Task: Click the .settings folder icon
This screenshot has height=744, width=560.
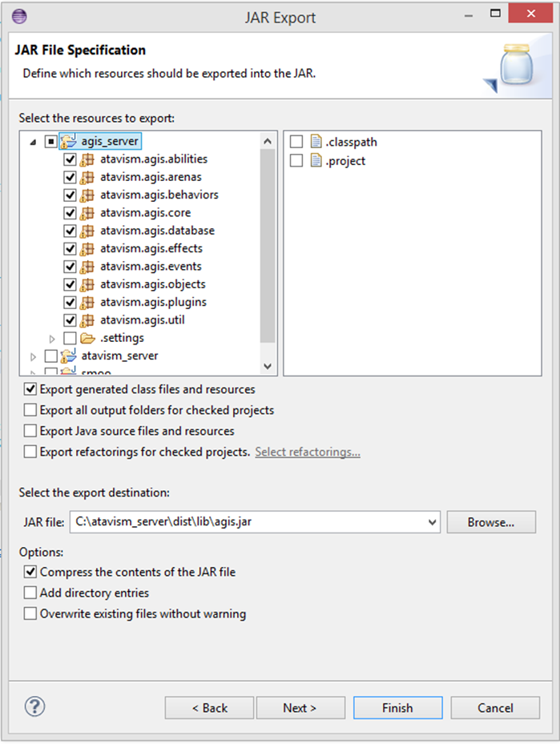Action: point(87,338)
